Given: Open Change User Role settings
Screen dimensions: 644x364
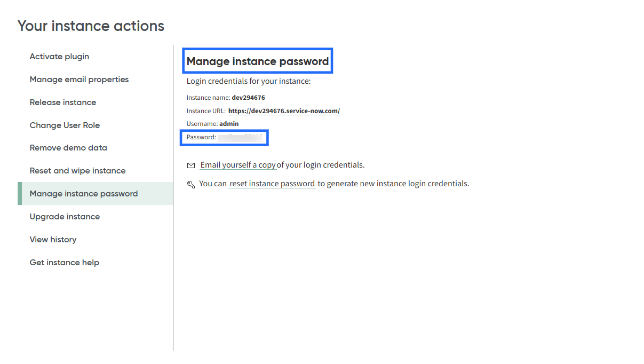Looking at the screenshot, I should tap(65, 125).
